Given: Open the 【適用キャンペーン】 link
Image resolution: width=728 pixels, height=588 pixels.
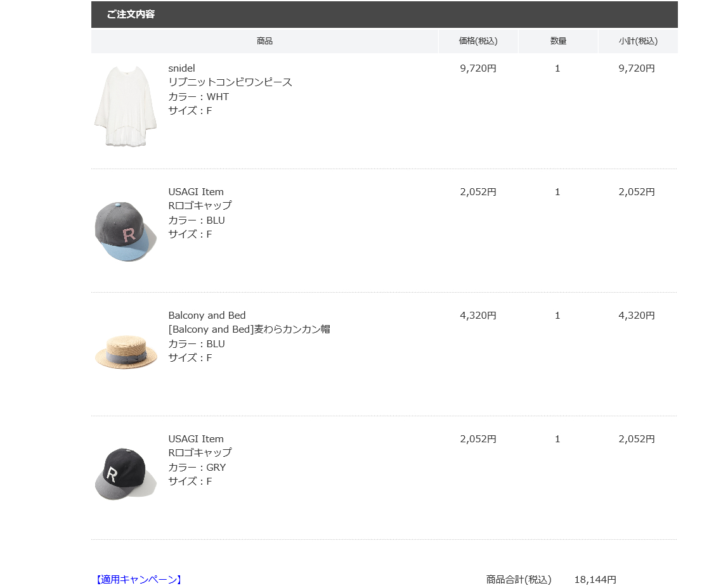Looking at the screenshot, I should [139, 580].
